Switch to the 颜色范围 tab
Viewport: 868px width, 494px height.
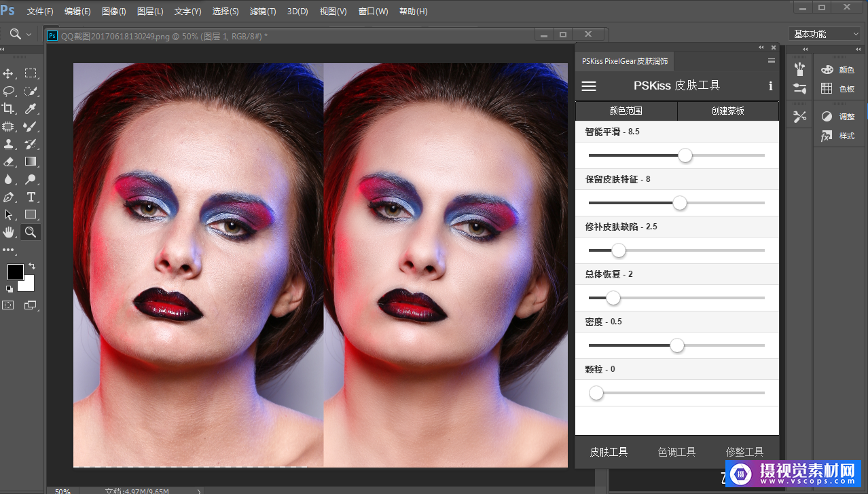626,111
